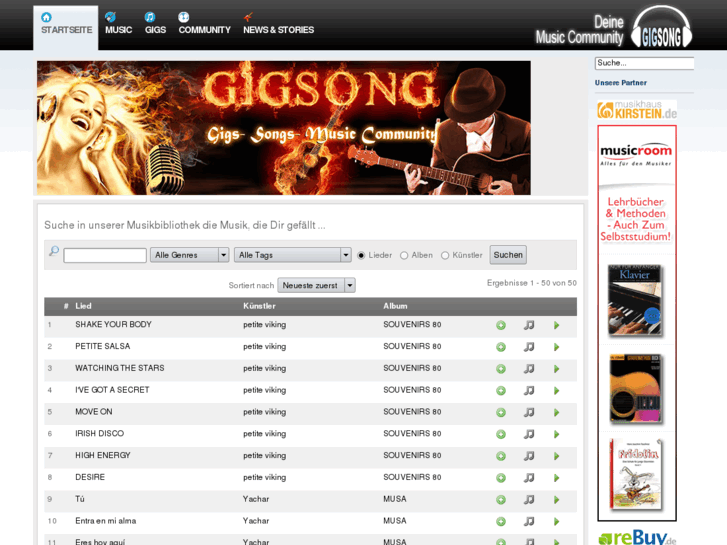Open the COMMUNITY menu
The image size is (727, 545).
204,24
